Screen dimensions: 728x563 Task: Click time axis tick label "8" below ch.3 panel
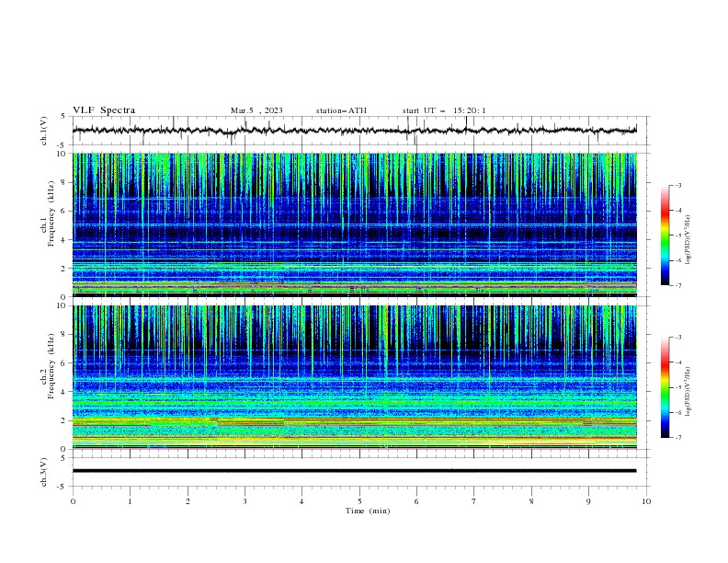[x=531, y=501]
